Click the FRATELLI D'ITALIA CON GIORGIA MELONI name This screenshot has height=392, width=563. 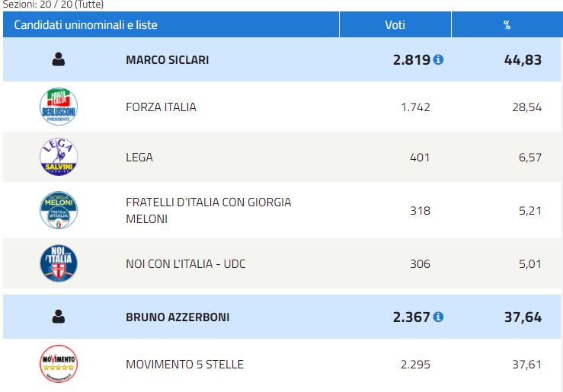(208, 211)
